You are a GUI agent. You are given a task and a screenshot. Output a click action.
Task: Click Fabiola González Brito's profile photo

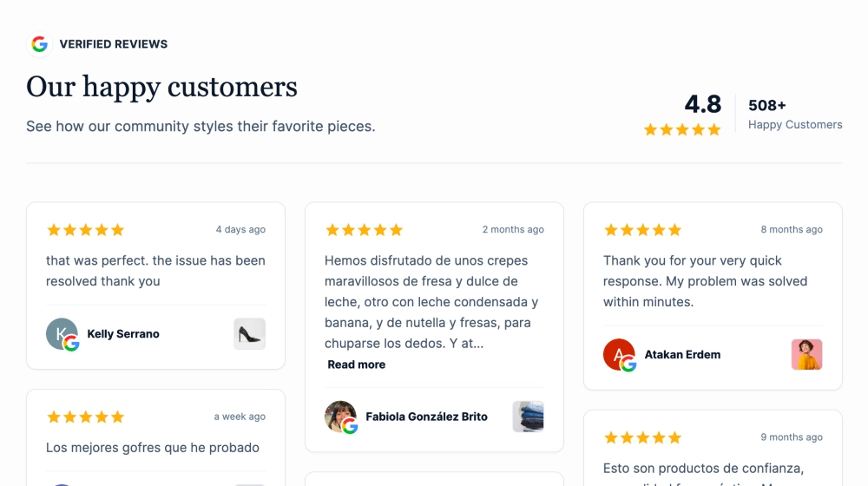(340, 417)
